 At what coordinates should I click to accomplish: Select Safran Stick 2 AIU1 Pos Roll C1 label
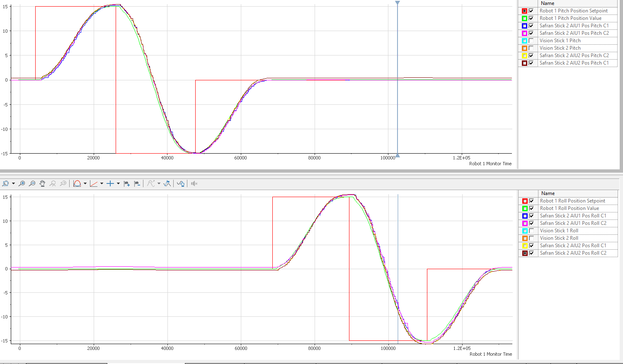pyautogui.click(x=573, y=216)
